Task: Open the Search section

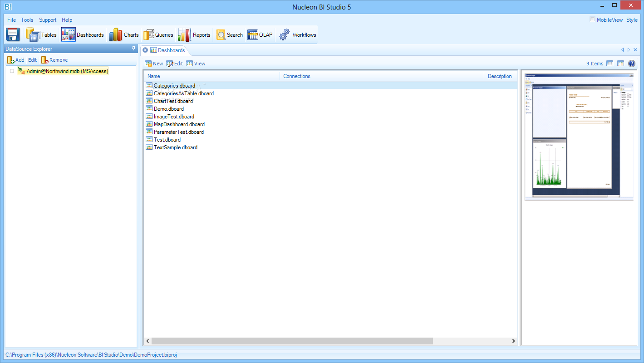Action: (x=230, y=34)
